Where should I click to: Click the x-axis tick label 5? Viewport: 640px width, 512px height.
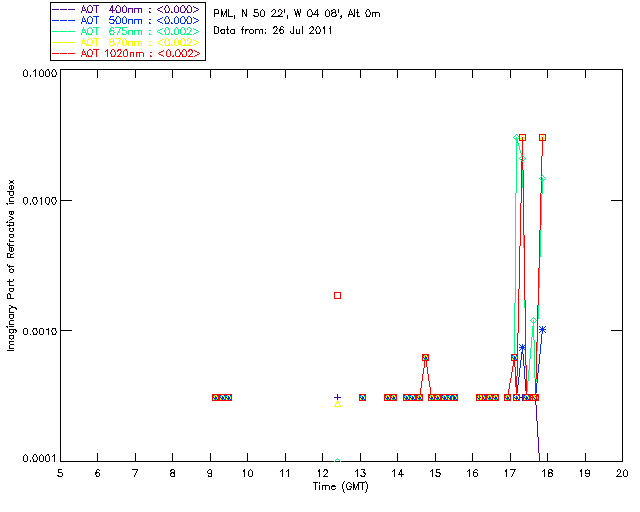click(x=60, y=473)
